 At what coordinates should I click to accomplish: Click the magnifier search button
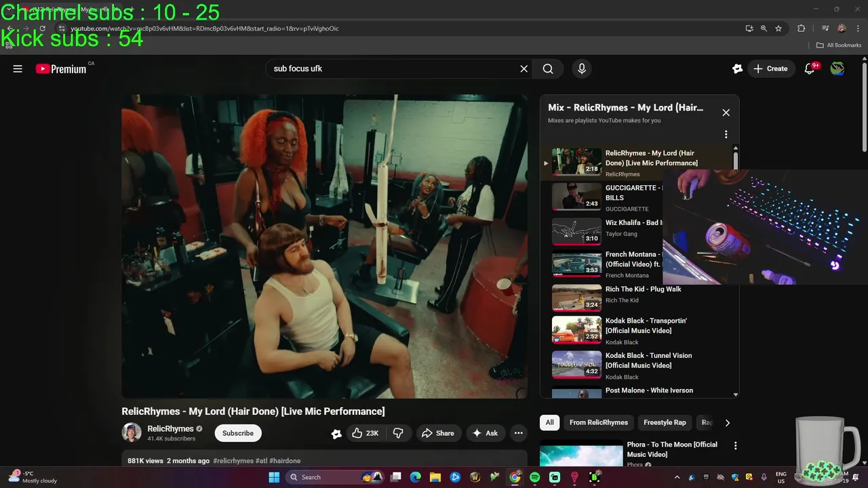(x=548, y=68)
